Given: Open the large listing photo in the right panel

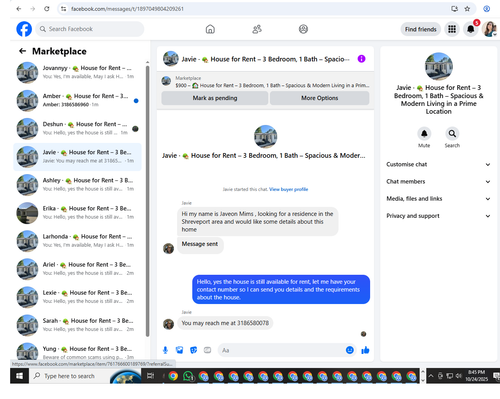Looking at the screenshot, I should point(439,66).
